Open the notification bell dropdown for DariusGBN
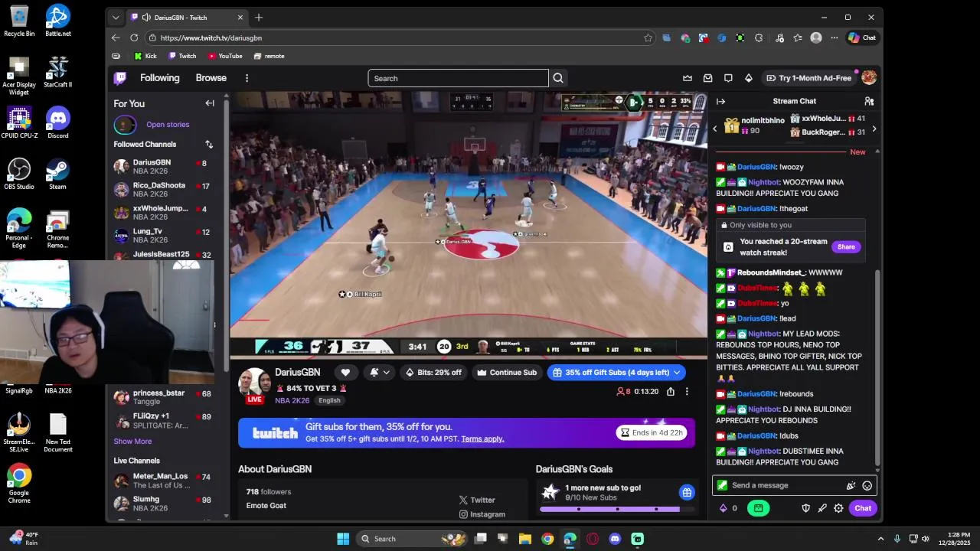980x551 pixels. click(x=380, y=373)
